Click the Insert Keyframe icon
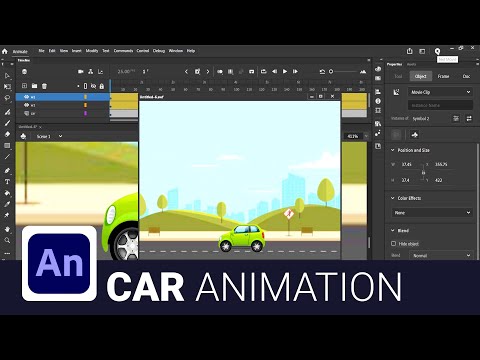 197,72
